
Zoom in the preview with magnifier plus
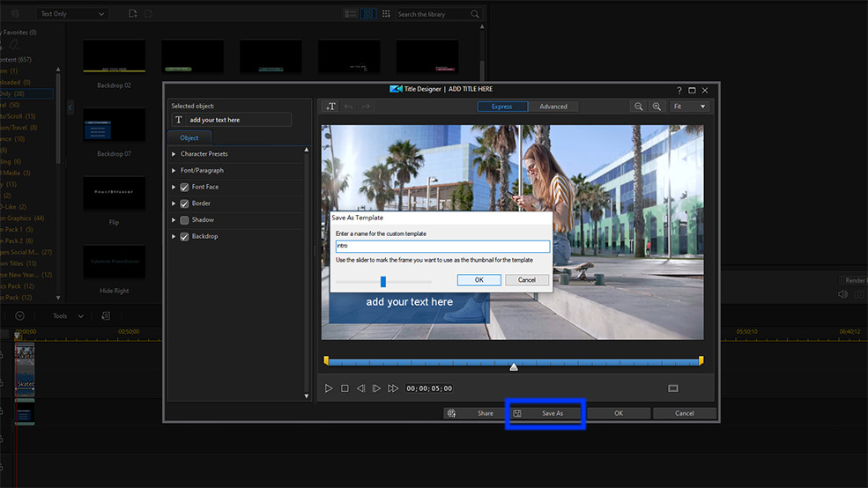(657, 107)
